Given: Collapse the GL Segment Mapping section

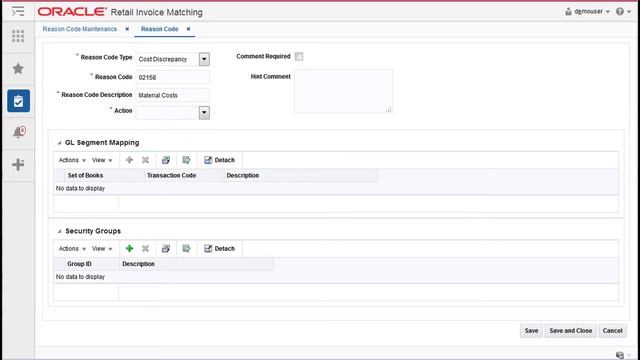Looking at the screenshot, I should tap(60, 143).
